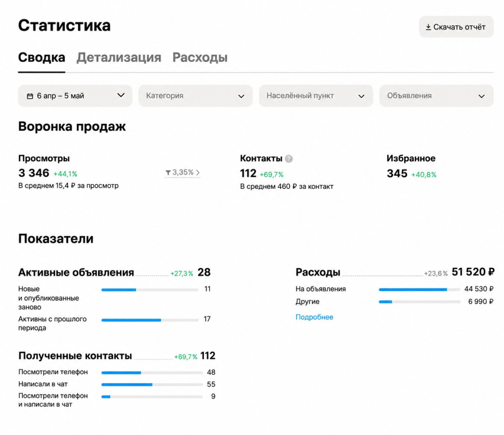Viewport: 504px width, 435px height.
Task: Switch to the Детализация tab
Action: coord(118,58)
